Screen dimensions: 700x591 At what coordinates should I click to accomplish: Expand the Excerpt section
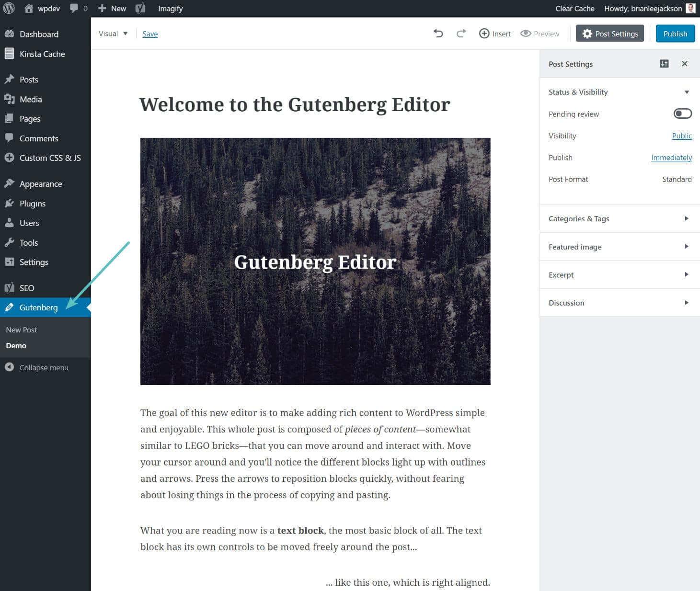(x=620, y=274)
